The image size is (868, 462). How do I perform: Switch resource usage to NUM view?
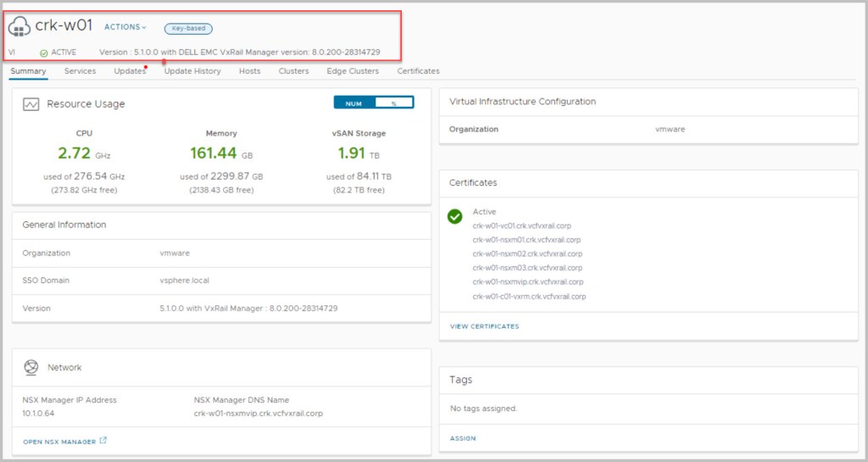pos(354,103)
